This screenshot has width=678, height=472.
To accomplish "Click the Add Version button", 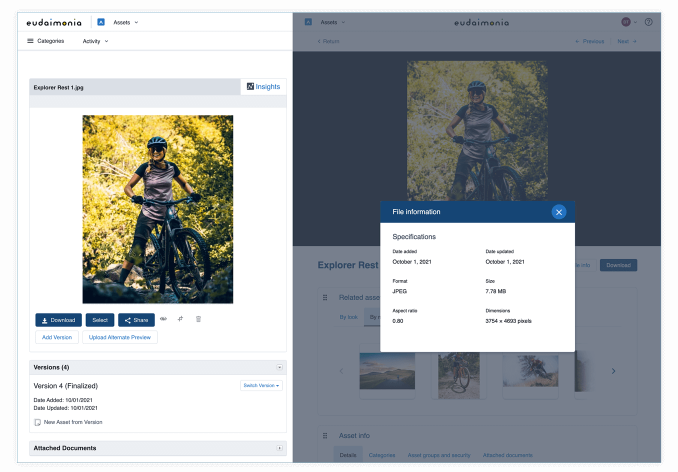I will pos(57,337).
